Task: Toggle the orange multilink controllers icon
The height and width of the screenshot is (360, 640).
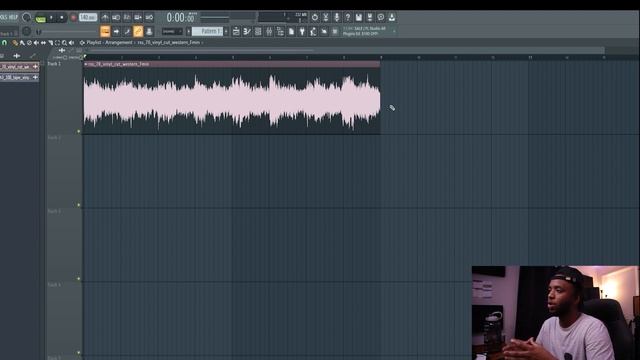Action: [138, 31]
